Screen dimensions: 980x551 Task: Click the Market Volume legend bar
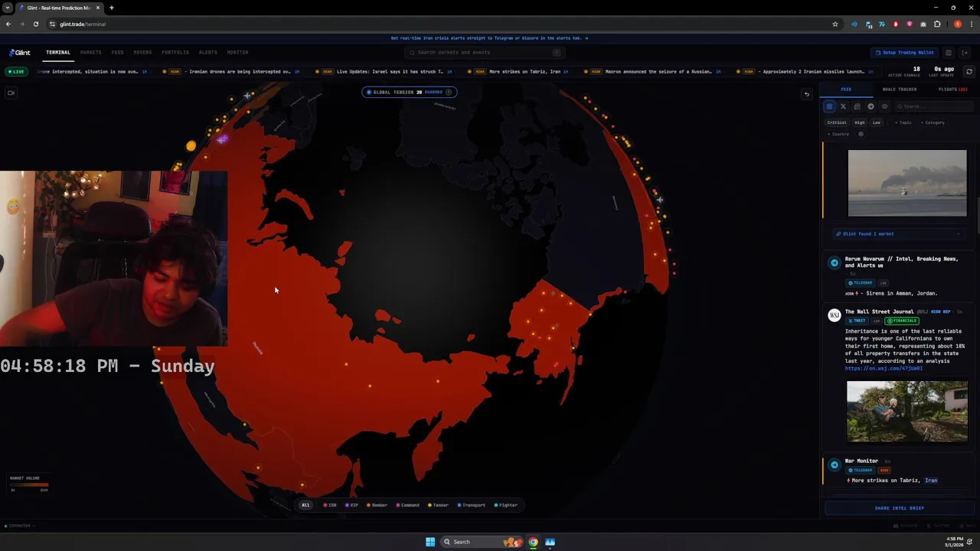tap(29, 484)
